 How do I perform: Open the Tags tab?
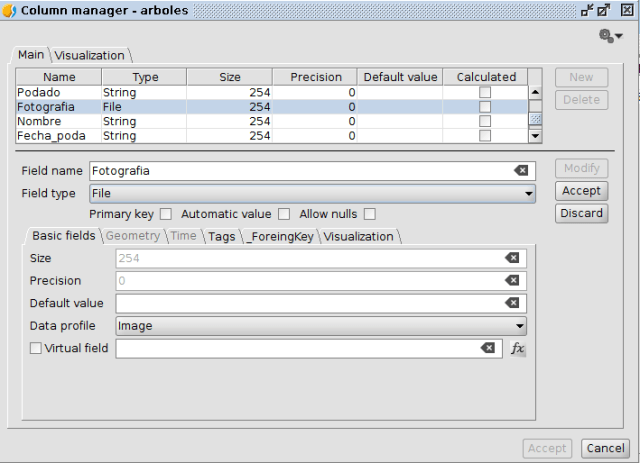[221, 236]
